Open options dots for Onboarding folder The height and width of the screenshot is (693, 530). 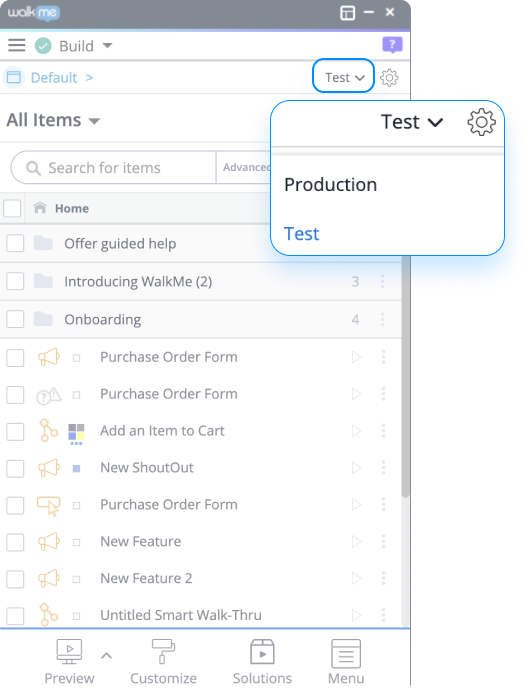(x=383, y=319)
